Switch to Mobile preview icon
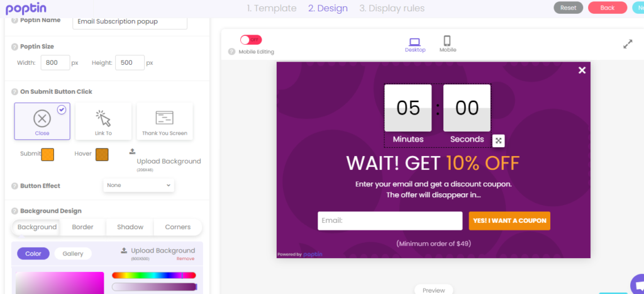The image size is (644, 294). coord(447,41)
